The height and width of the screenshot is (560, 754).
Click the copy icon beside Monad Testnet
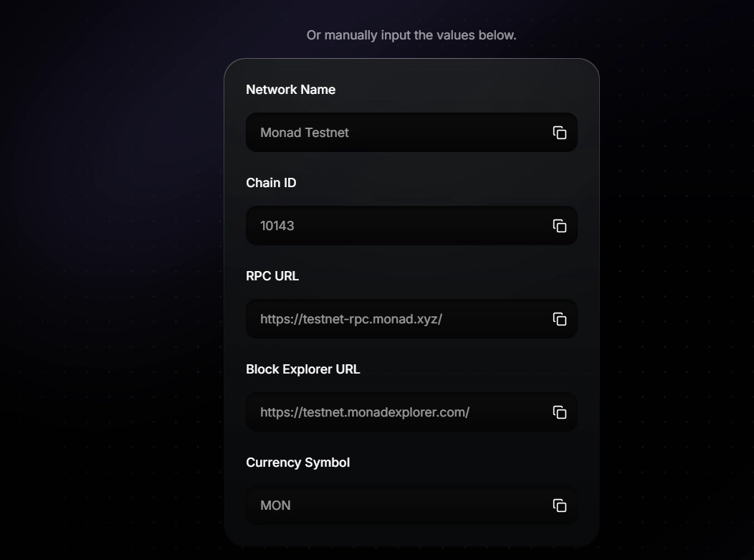click(560, 132)
